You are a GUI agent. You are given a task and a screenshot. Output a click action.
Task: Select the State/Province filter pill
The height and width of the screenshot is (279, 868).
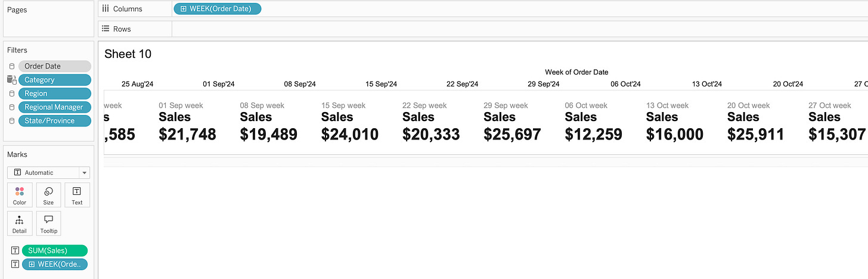(55, 121)
